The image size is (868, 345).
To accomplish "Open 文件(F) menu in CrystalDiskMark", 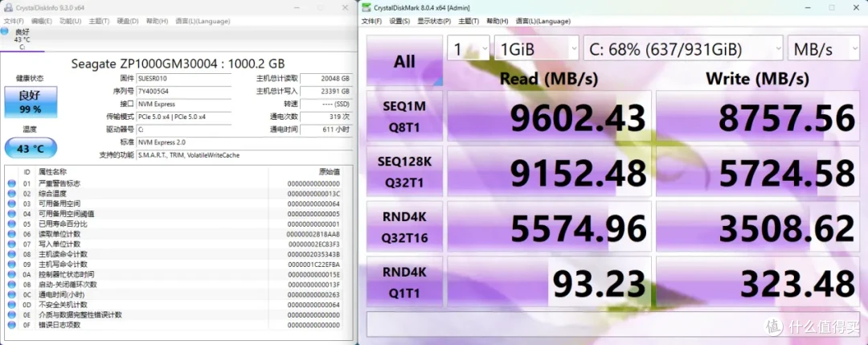I will (x=371, y=21).
